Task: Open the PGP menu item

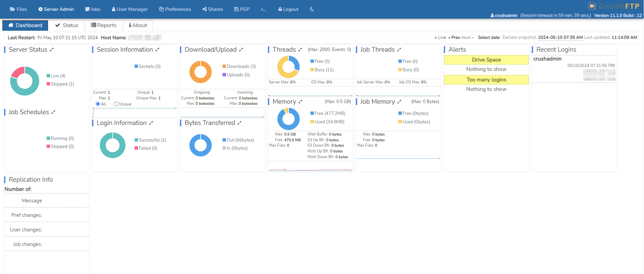Action: click(242, 9)
